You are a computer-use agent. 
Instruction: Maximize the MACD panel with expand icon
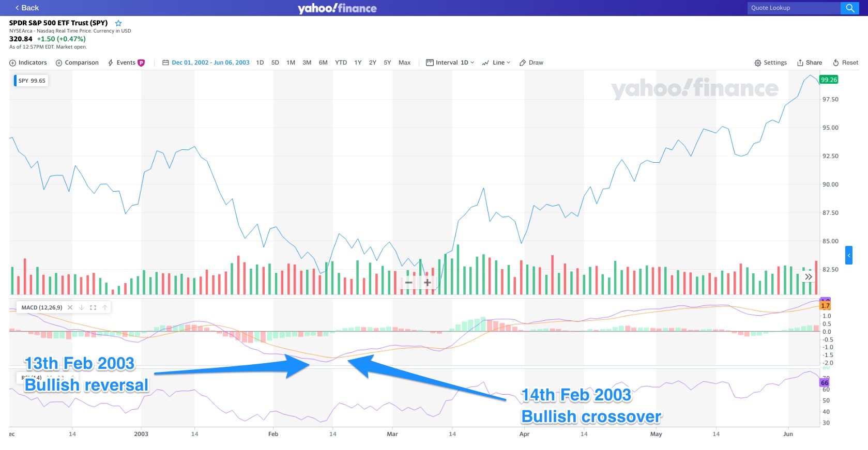point(93,307)
